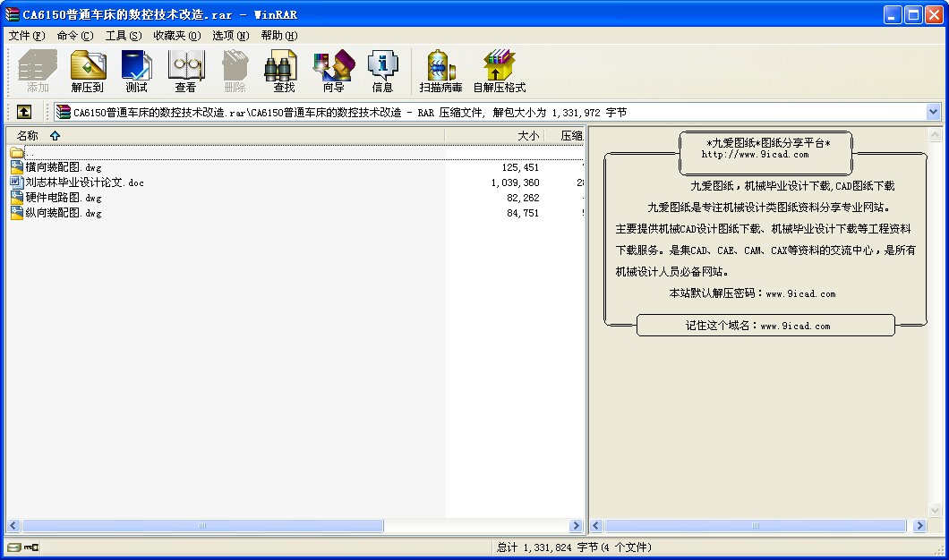Click the dwg icon of 硬件电路图.dwg
Image resolution: width=949 pixels, height=560 pixels.
coord(17,197)
